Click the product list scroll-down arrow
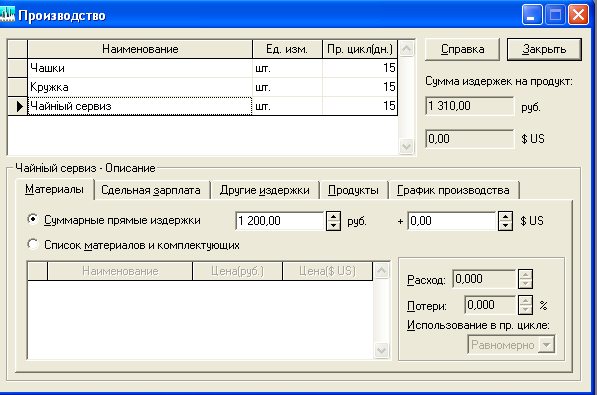This screenshot has height=395, width=597. (x=406, y=146)
